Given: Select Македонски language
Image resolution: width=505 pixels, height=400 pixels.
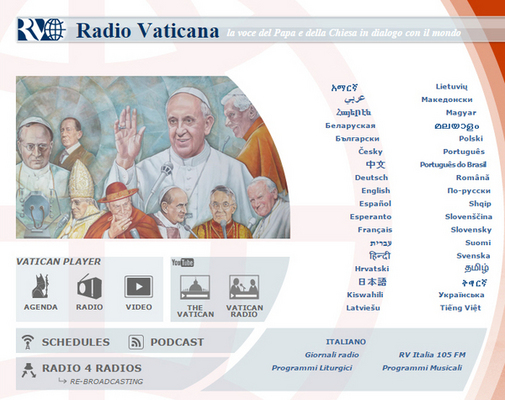Looking at the screenshot, I should point(447,100).
